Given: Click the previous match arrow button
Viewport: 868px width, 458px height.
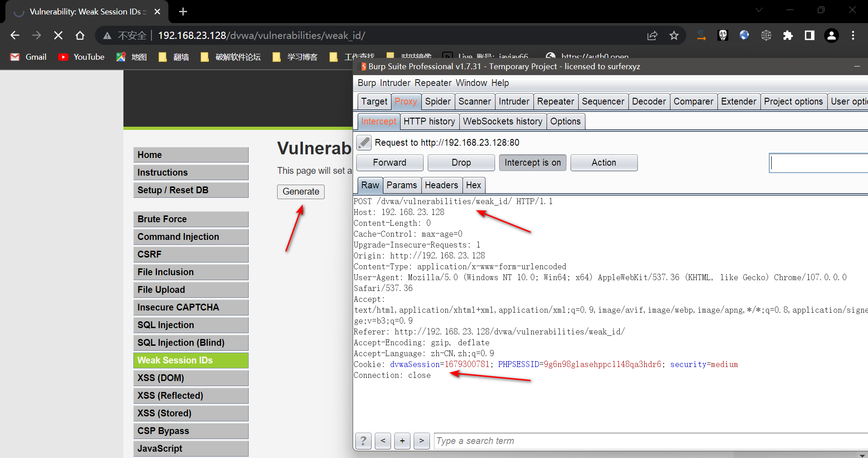Looking at the screenshot, I should (383, 441).
